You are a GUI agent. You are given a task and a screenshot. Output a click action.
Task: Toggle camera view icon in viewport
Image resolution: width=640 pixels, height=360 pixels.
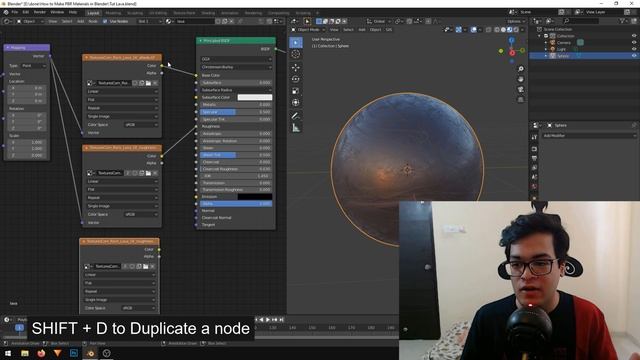click(521, 89)
